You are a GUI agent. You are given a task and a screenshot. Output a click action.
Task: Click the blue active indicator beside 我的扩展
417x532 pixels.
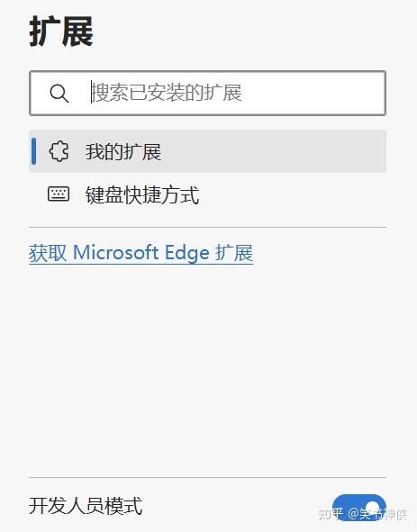tap(33, 151)
